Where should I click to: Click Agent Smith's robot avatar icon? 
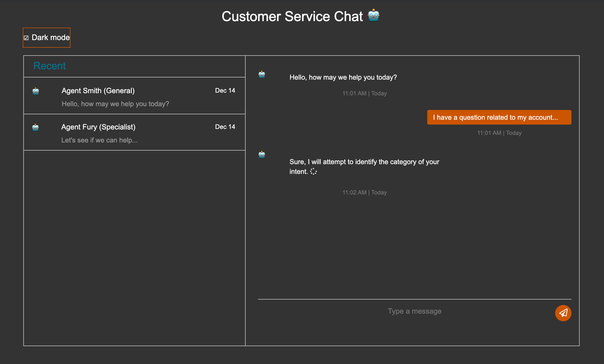coord(36,91)
